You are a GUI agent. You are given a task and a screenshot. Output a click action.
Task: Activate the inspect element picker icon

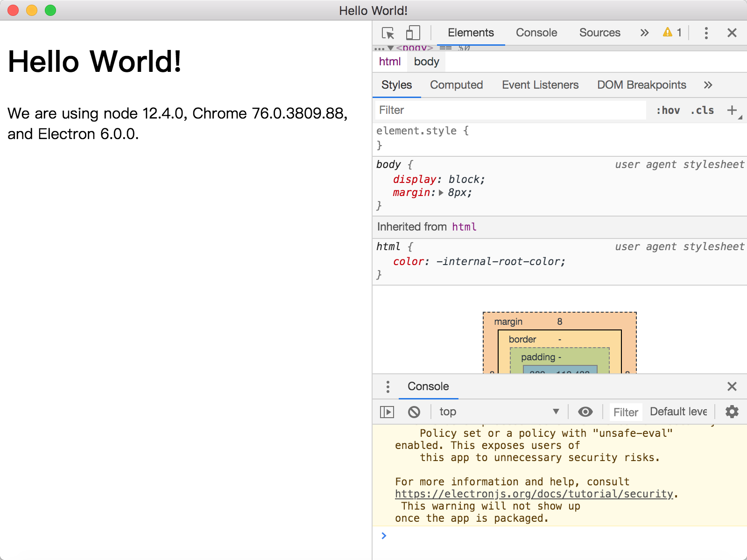click(388, 33)
